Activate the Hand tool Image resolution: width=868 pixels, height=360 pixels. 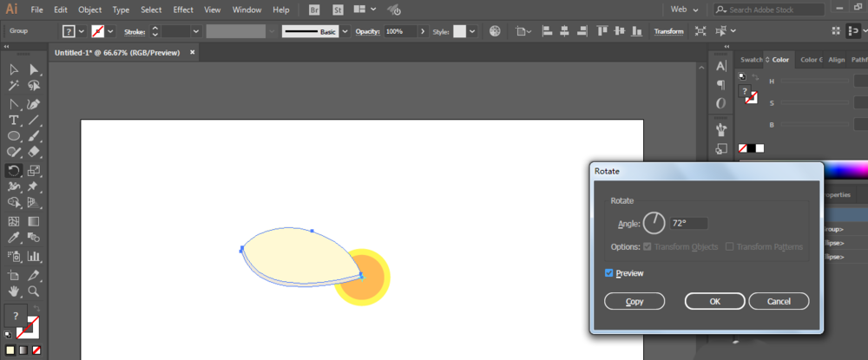14,291
